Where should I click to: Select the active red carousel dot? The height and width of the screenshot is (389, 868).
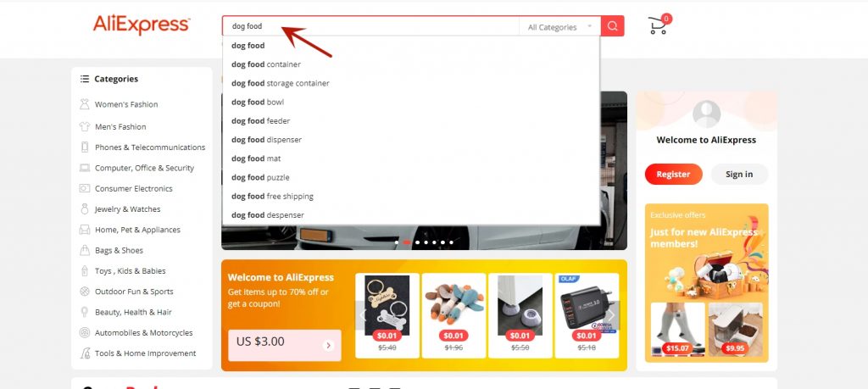pos(407,242)
